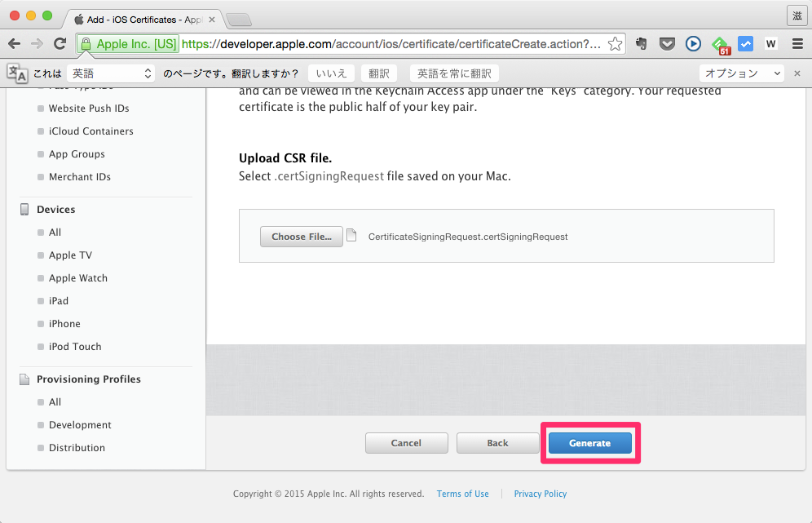Click the 翻訳 button
812x523 pixels.
click(x=378, y=73)
